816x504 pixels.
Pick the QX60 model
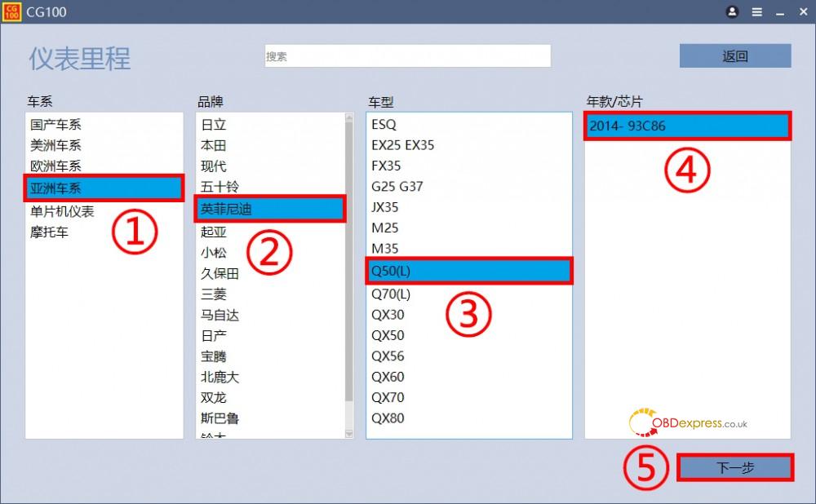click(469, 377)
